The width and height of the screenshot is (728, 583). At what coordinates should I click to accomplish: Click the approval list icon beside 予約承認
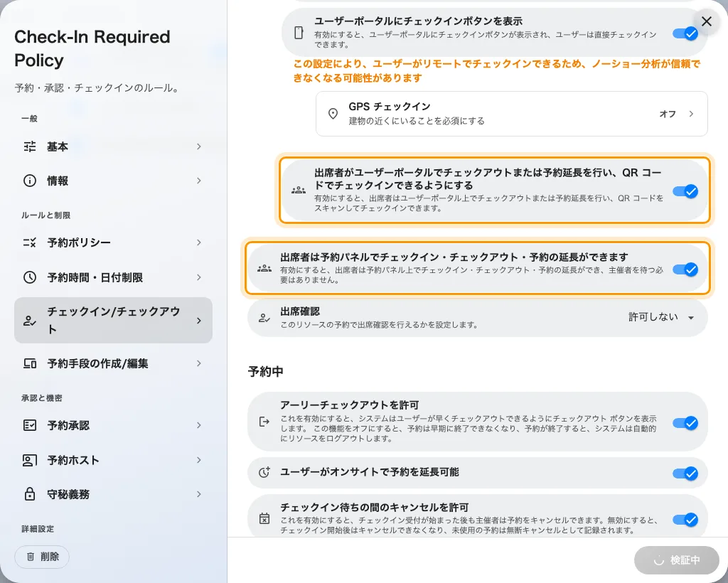point(30,425)
